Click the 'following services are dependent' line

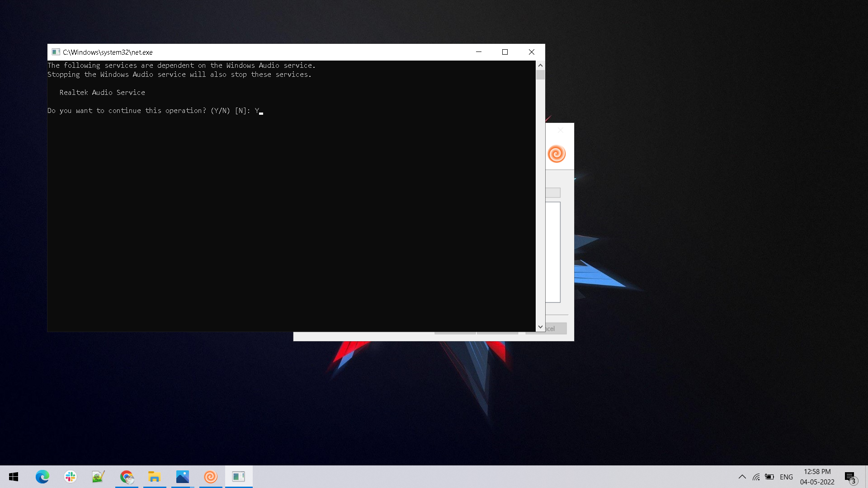[x=181, y=66]
